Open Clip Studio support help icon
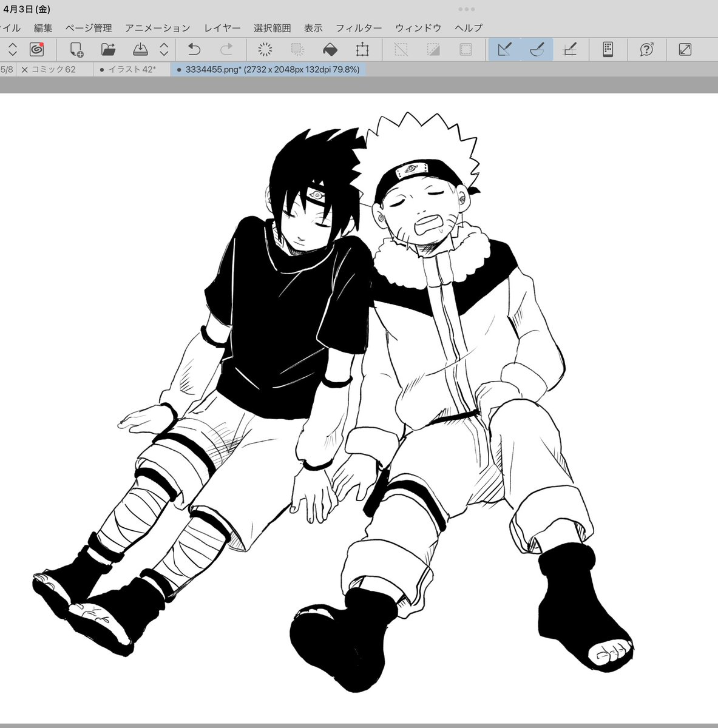 pyautogui.click(x=647, y=49)
